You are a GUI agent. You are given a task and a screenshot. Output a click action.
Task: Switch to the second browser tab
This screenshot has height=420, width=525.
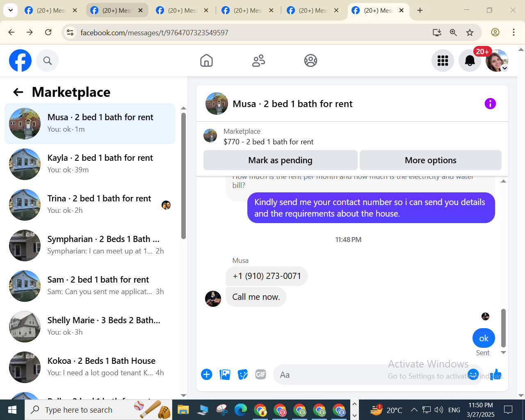117,11
